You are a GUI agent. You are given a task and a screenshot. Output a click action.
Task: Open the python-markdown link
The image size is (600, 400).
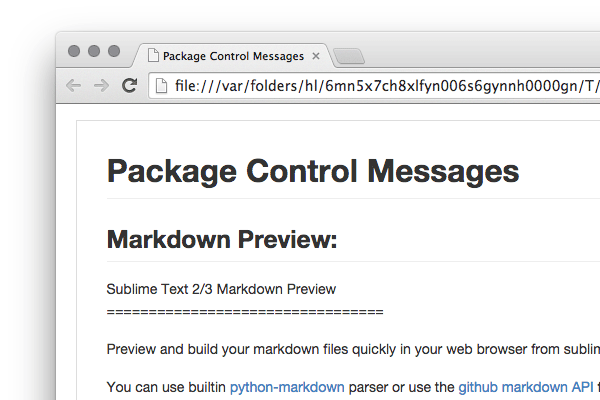pyautogui.click(x=287, y=386)
